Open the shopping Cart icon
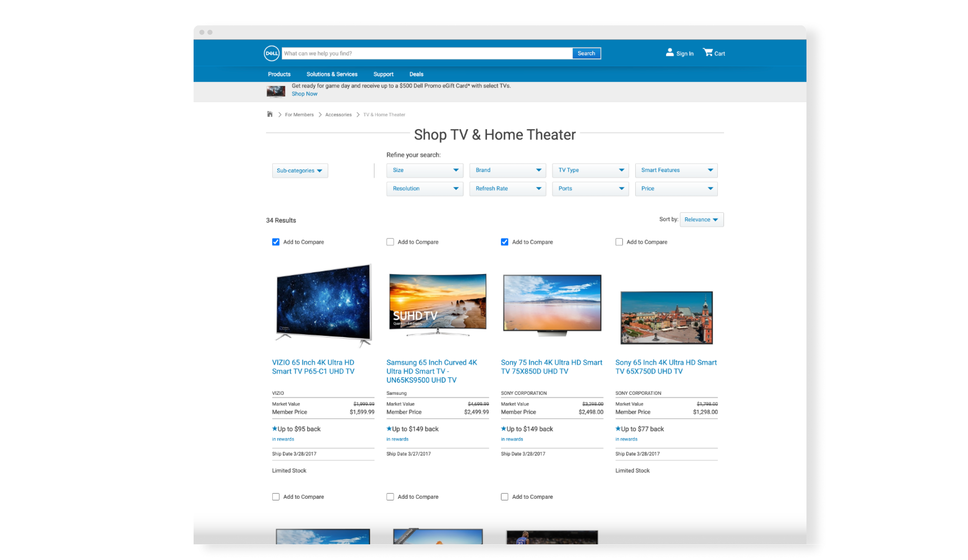This screenshot has width=968, height=560. coord(707,53)
